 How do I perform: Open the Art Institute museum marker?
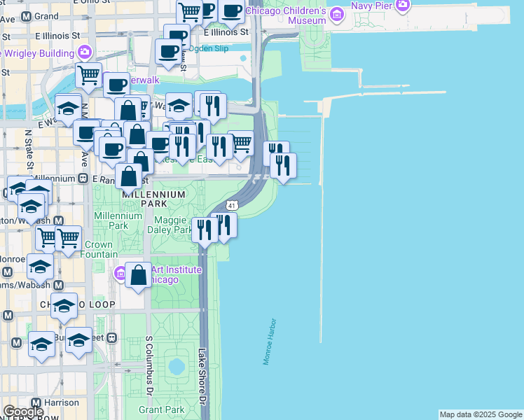click(120, 274)
